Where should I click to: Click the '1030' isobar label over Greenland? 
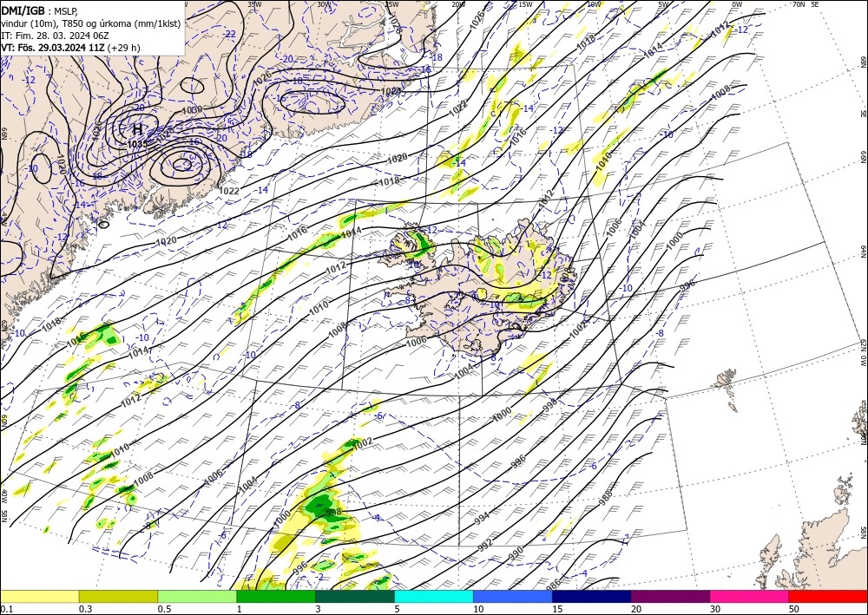pyautogui.click(x=192, y=109)
